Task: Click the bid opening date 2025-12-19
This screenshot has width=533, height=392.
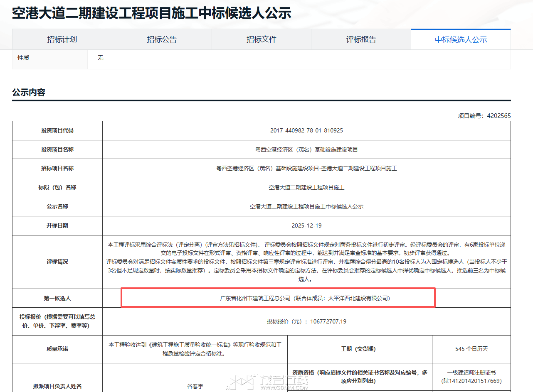Action: (306, 225)
